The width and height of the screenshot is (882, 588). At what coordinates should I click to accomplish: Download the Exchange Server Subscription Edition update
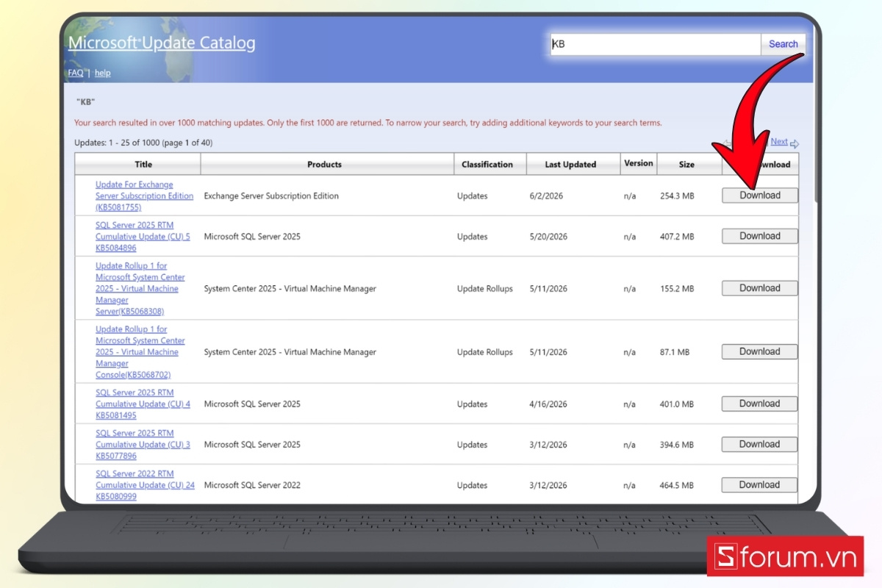pyautogui.click(x=759, y=196)
